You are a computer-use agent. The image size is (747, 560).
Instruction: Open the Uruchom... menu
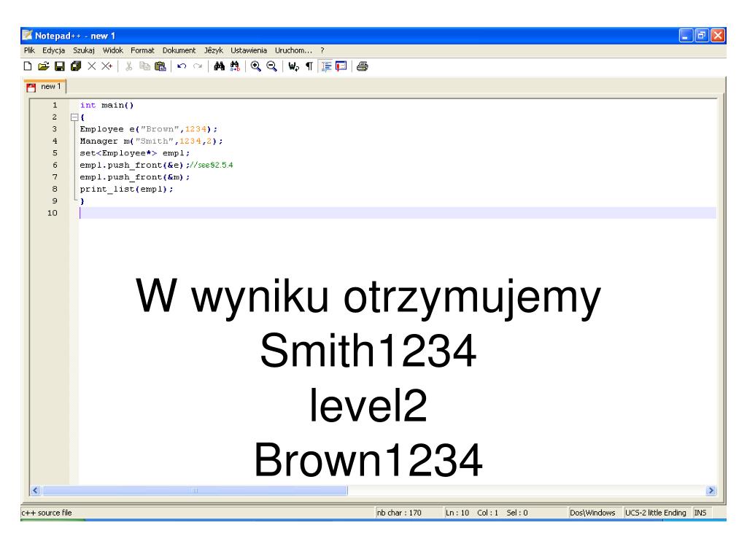(x=293, y=50)
